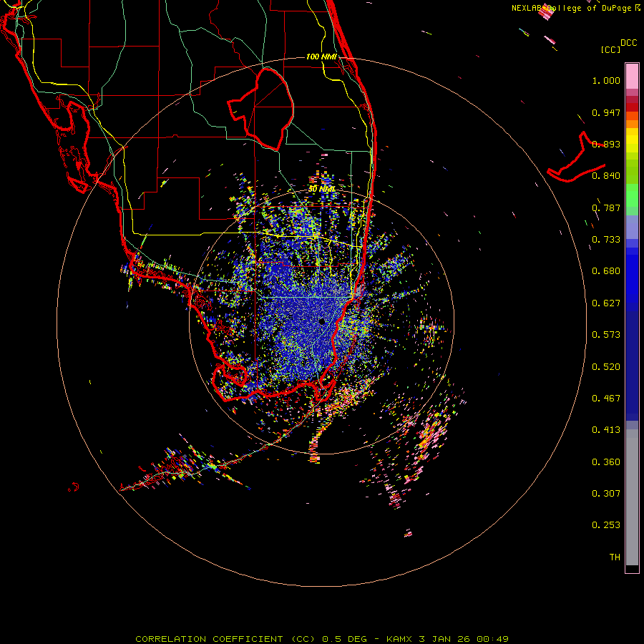Click the 50 NMI range ring label

[x=321, y=189]
